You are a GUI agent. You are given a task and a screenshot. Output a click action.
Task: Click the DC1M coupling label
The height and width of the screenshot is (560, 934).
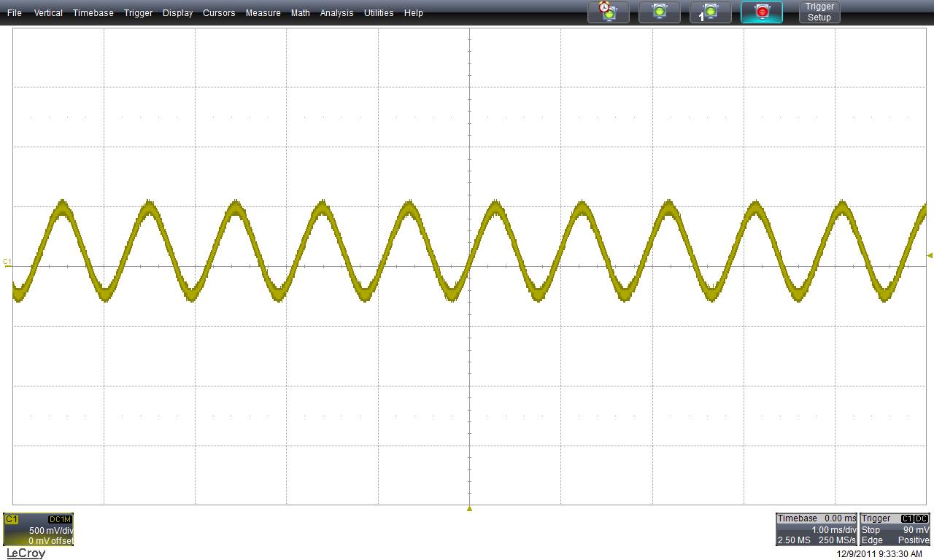60,519
